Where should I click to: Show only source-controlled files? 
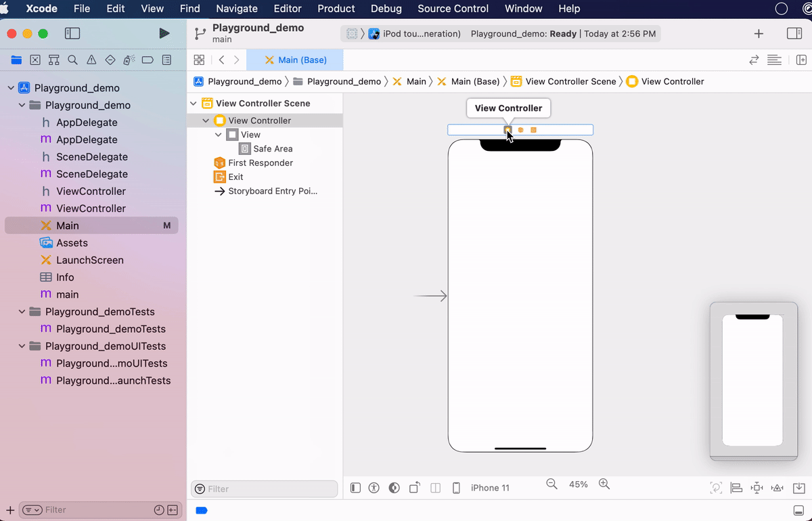tap(173, 509)
